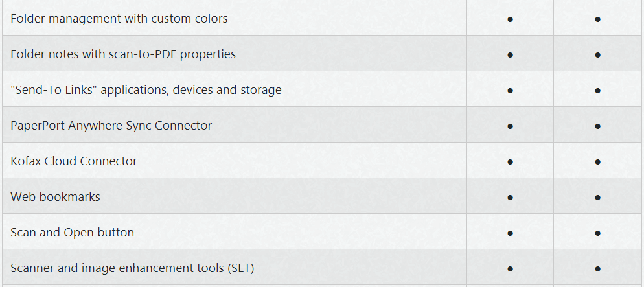
Task: Click Kofax Cloud Connector feature label
Action: tap(74, 161)
